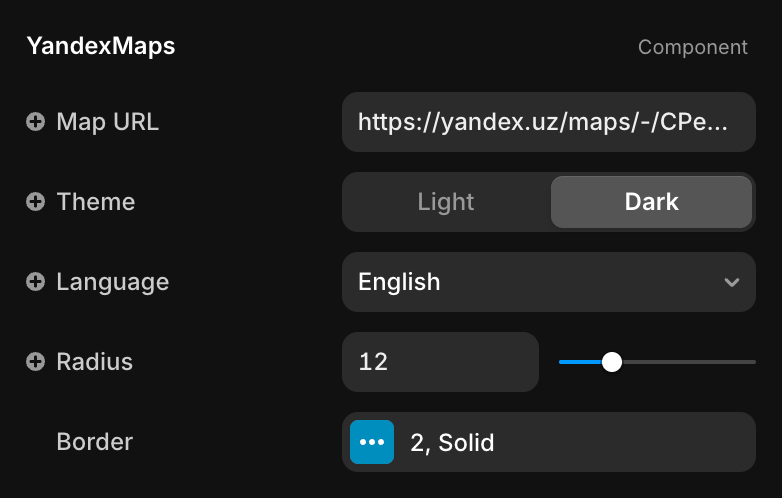
Task: Click the Component type label
Action: click(692, 47)
